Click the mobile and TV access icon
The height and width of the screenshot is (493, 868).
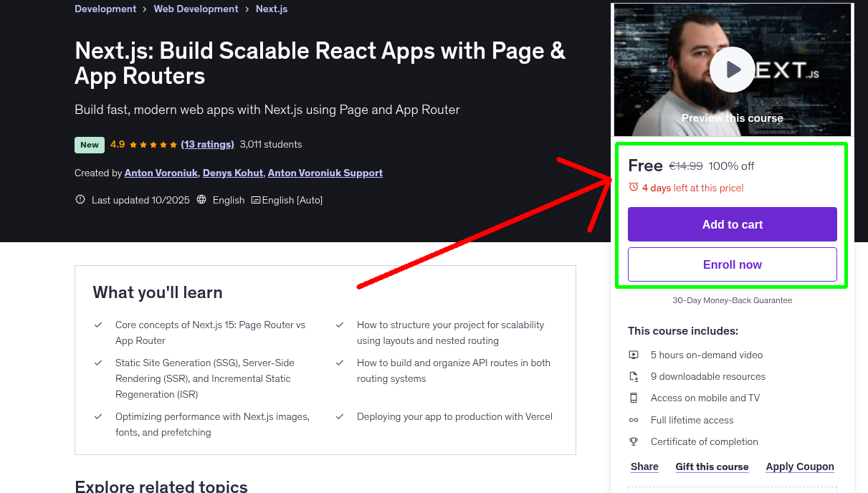click(634, 398)
